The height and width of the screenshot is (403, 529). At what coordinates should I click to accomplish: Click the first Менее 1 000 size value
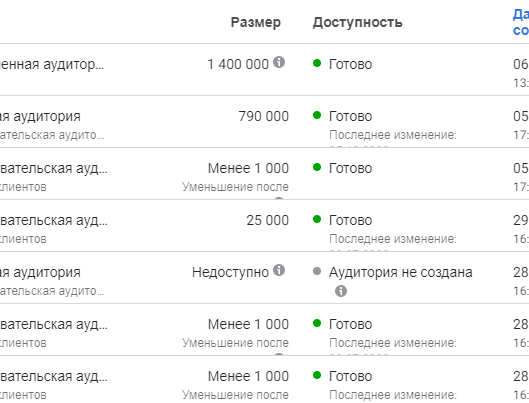248,168
